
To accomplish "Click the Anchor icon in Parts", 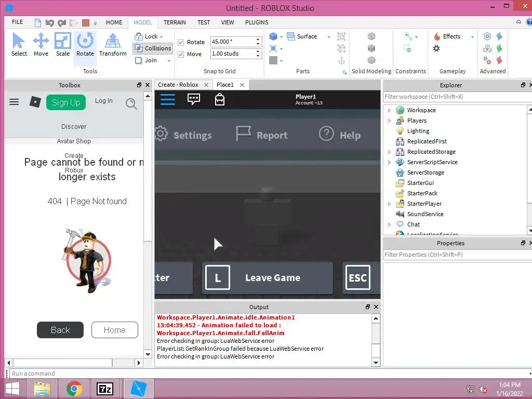I will (341, 60).
